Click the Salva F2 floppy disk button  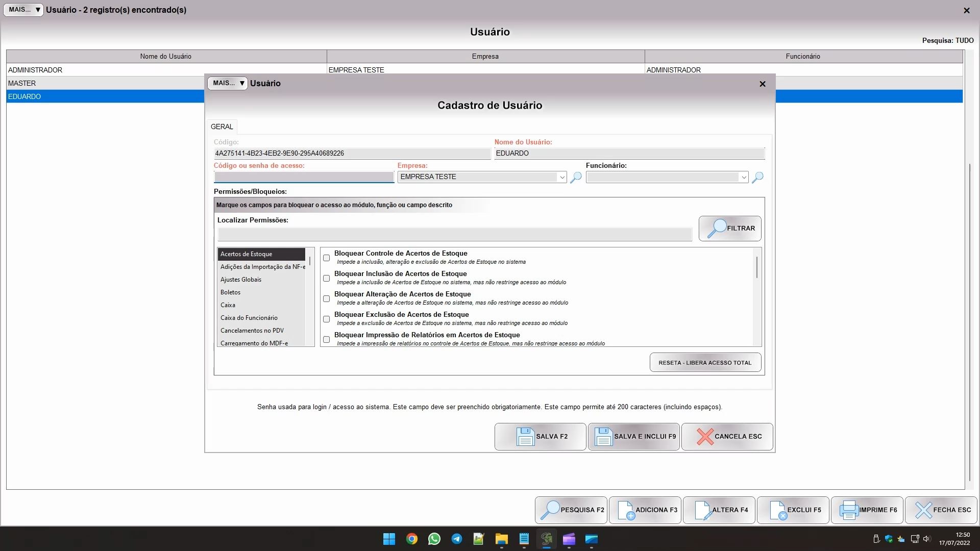(x=540, y=437)
